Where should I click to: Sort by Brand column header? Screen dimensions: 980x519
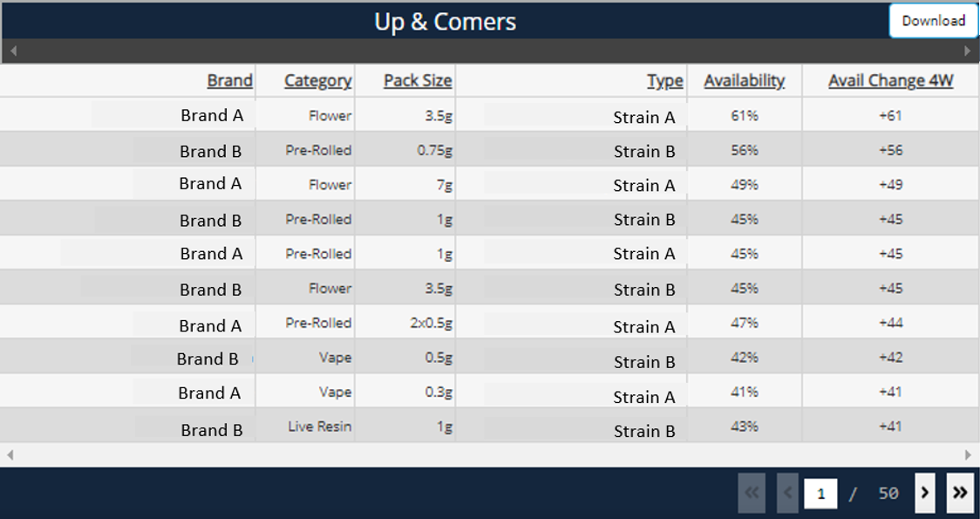click(229, 81)
